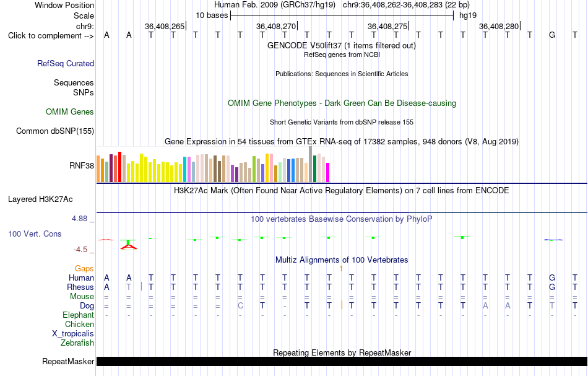Screen dimensions: 588x376
Task: Click the Sequences track label
Action: 74,82
